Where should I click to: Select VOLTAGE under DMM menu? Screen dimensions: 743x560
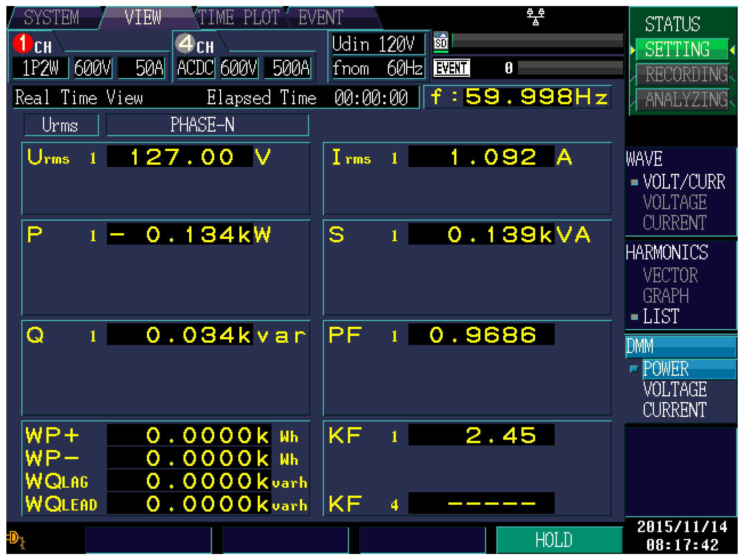coord(674,389)
